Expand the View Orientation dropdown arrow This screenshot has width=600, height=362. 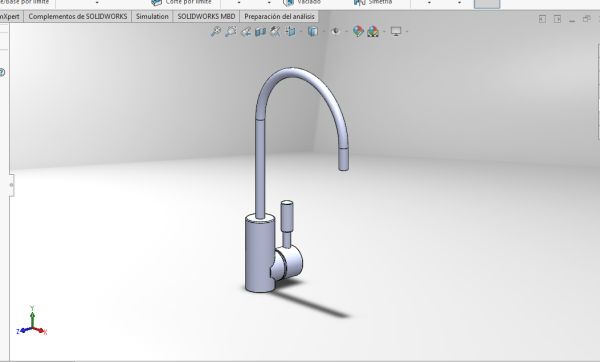[301, 32]
